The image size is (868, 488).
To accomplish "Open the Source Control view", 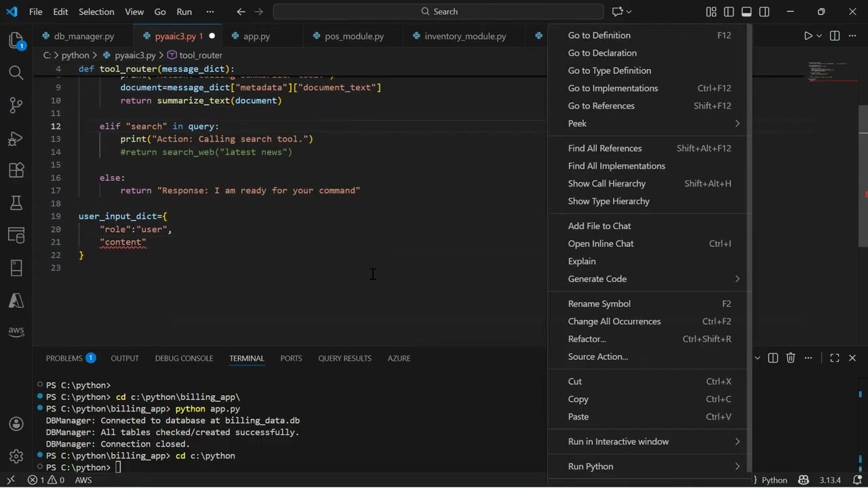I will (x=16, y=105).
